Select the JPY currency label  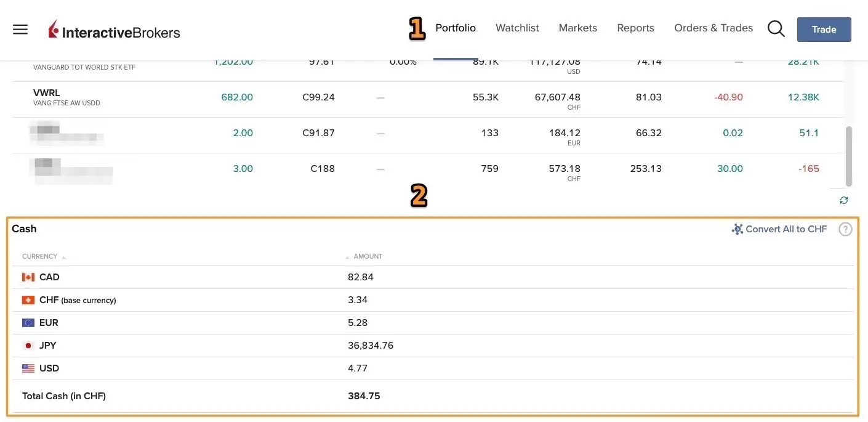pos(48,346)
